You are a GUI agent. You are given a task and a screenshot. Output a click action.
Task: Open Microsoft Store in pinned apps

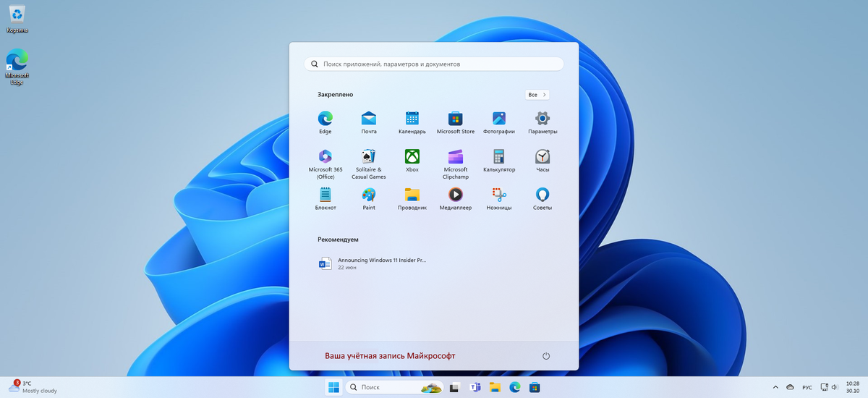456,122
